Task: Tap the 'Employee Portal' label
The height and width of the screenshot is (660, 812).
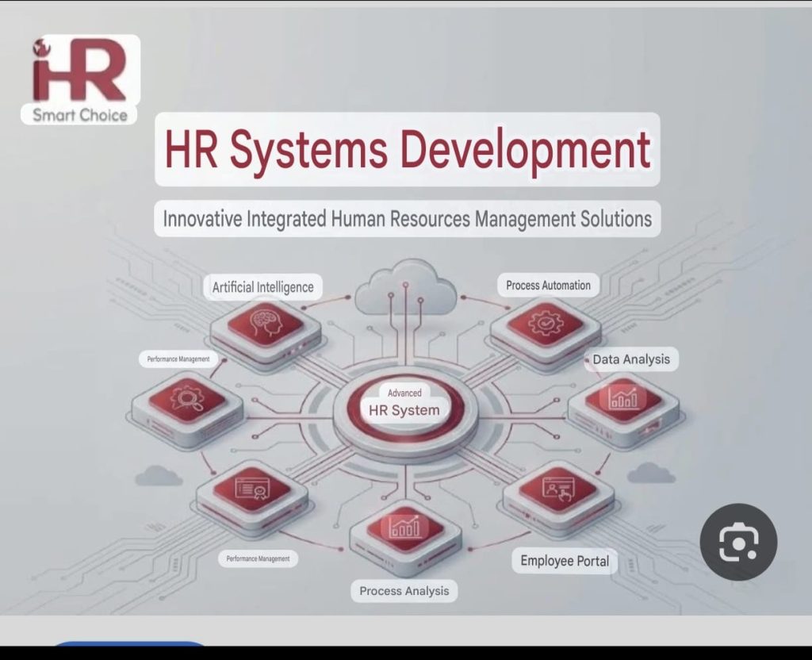Action: (x=565, y=561)
